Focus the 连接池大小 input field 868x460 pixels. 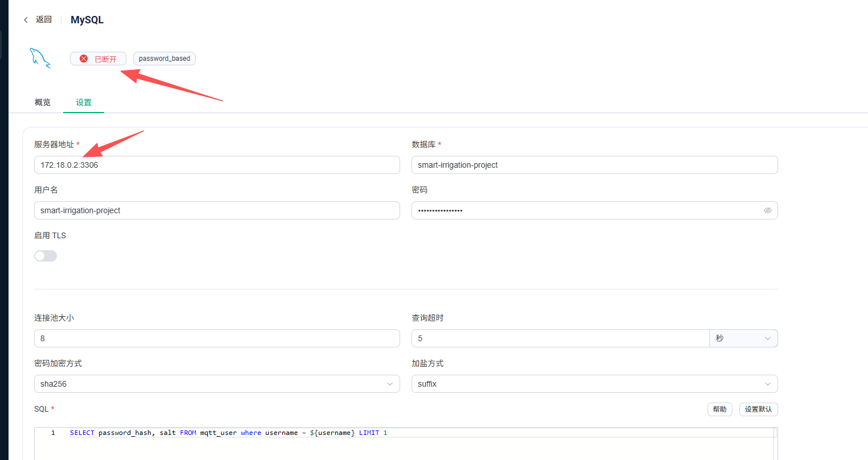click(217, 338)
